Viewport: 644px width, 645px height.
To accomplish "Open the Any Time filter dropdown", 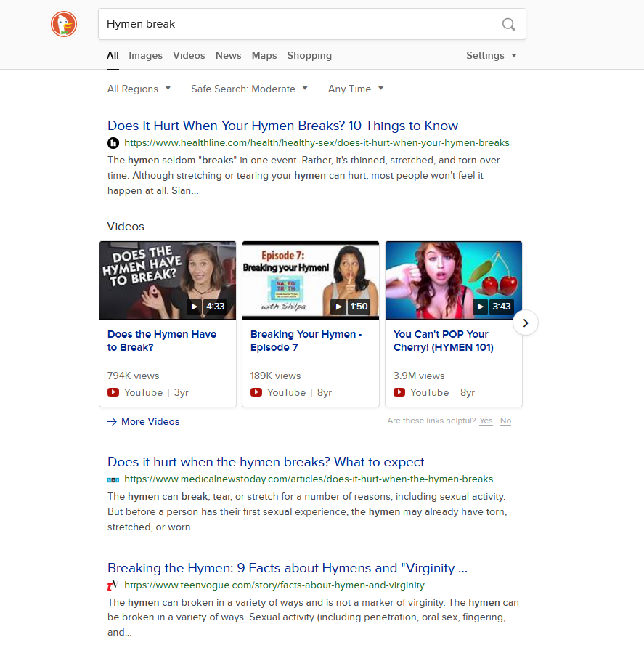I will [356, 89].
